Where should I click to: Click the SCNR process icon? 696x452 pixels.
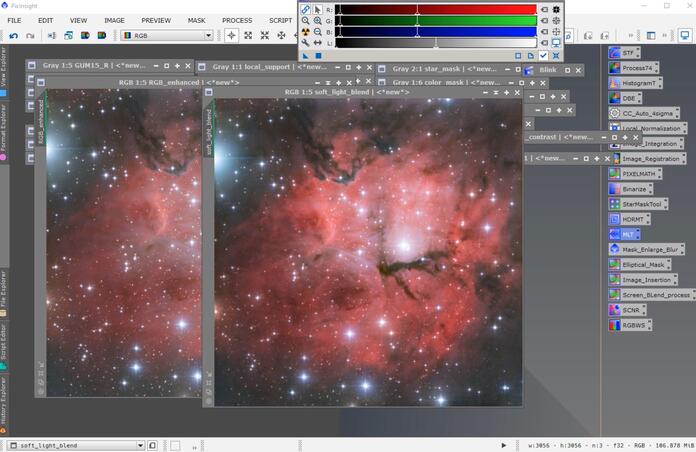[x=627, y=310]
